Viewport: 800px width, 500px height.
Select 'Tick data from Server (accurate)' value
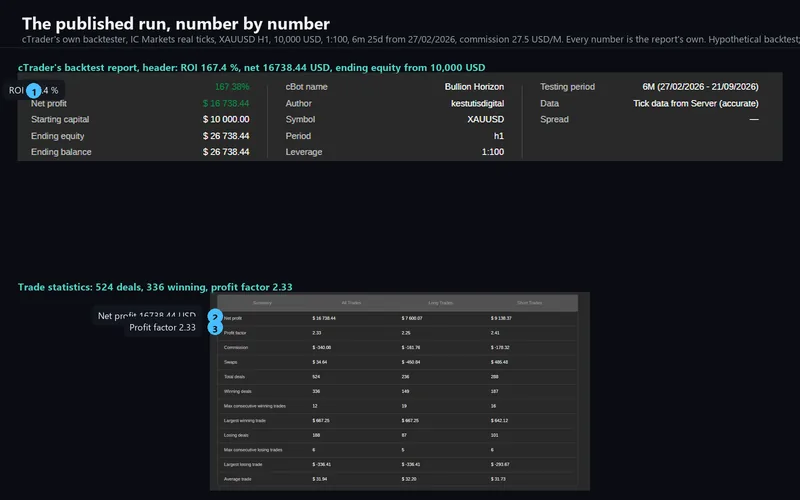click(696, 103)
